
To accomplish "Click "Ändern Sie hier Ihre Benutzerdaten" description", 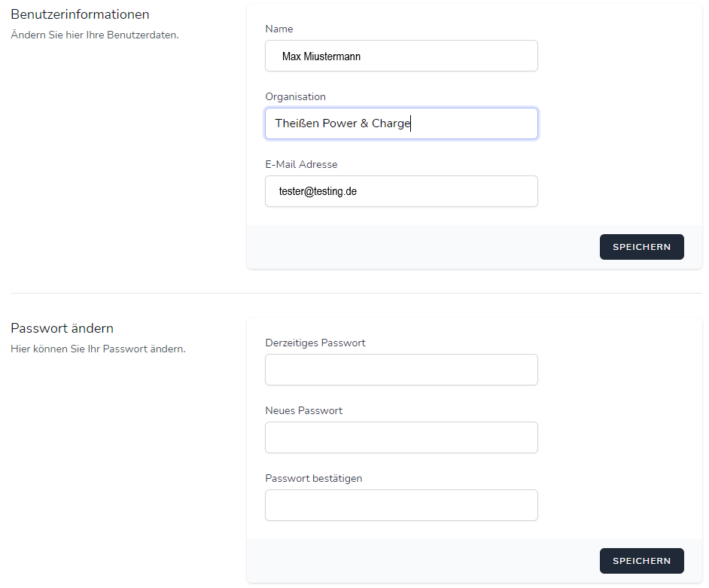I will [95, 35].
